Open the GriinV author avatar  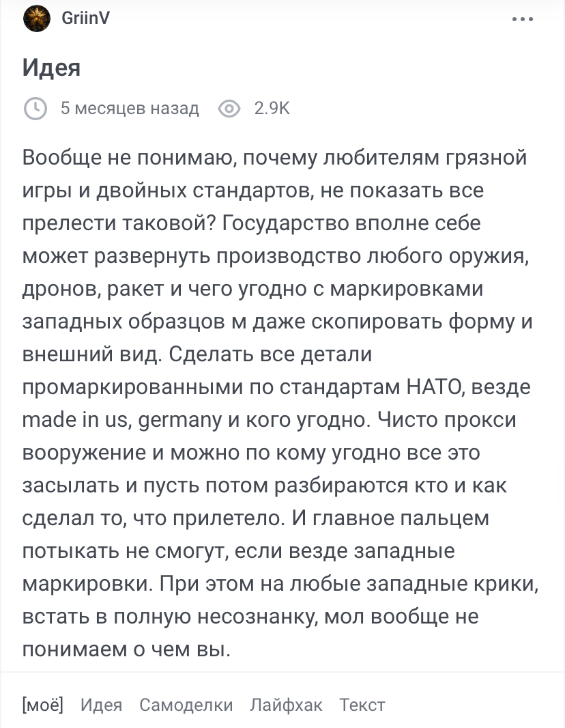[x=36, y=18]
